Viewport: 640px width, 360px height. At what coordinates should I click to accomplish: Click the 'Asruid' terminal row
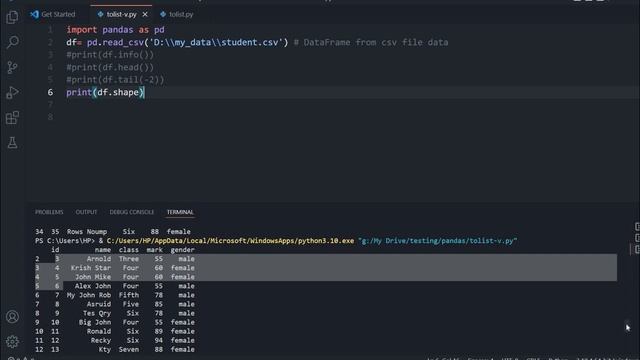[x=115, y=304]
